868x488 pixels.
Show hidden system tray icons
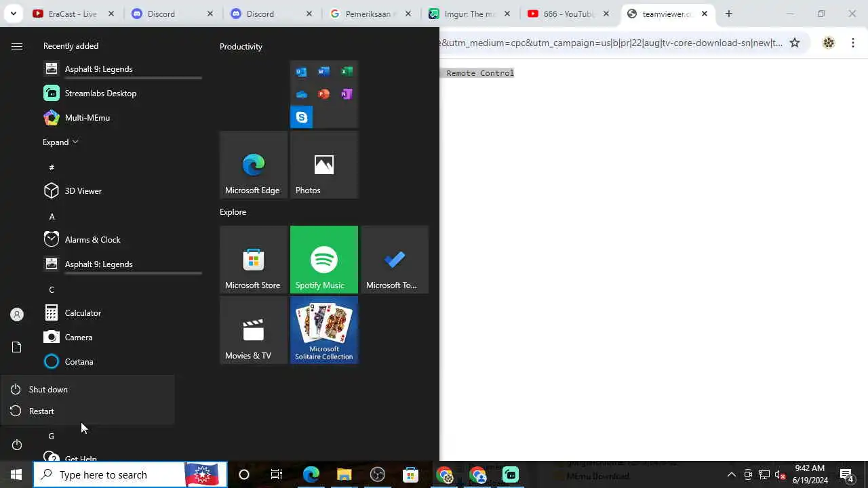click(731, 474)
